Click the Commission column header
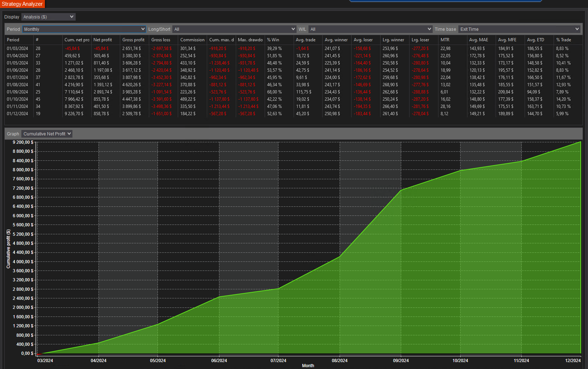This screenshot has height=369, width=588. (x=193, y=40)
